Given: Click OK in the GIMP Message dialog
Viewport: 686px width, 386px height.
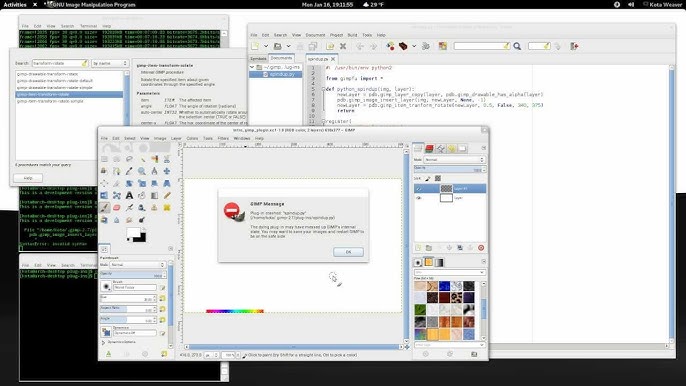Looking at the screenshot, I should pos(348,252).
